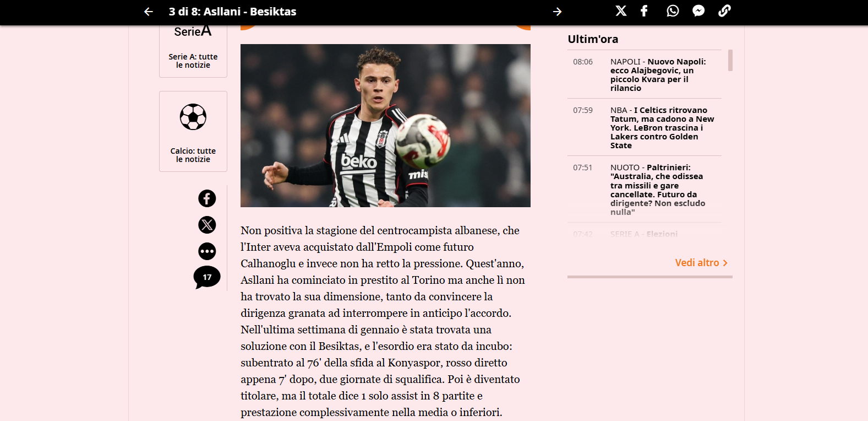Share via Messenger icon
Screen dimensions: 868x421
[x=698, y=11]
